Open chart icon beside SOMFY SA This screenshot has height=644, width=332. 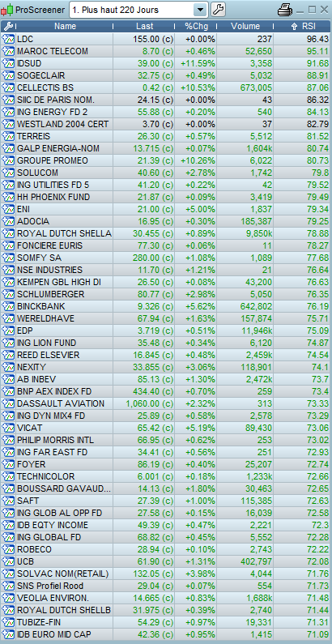[8, 258]
